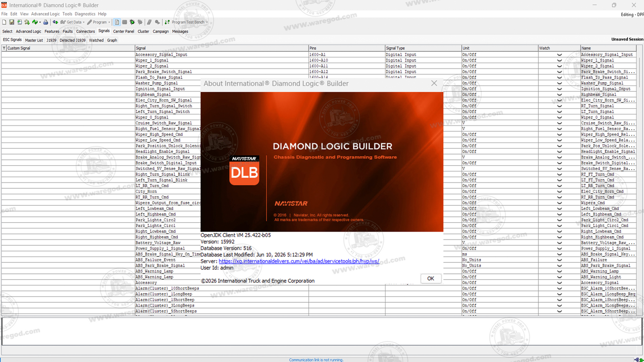Click the gray rectangle toolbar icon
The height and width of the screenshot is (362, 644).
tap(125, 22)
